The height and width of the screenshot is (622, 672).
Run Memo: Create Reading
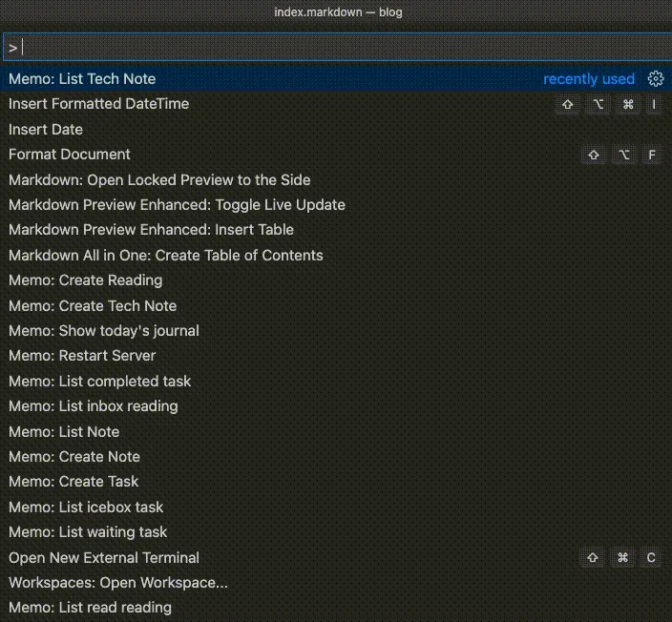click(x=86, y=280)
